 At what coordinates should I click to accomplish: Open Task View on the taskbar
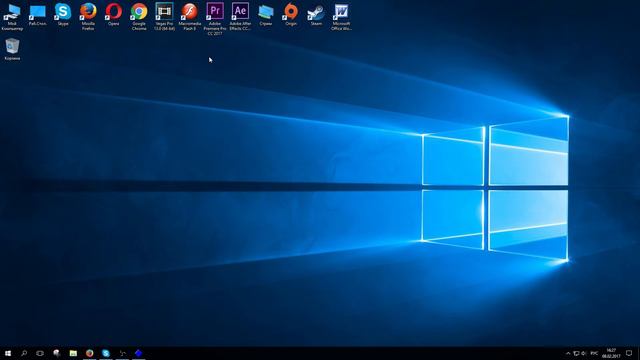[40, 353]
